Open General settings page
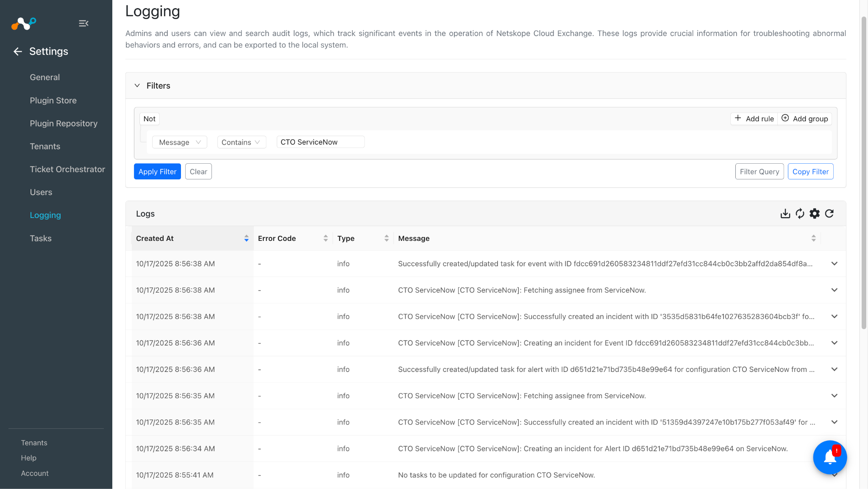This screenshot has width=868, height=489. tap(45, 77)
